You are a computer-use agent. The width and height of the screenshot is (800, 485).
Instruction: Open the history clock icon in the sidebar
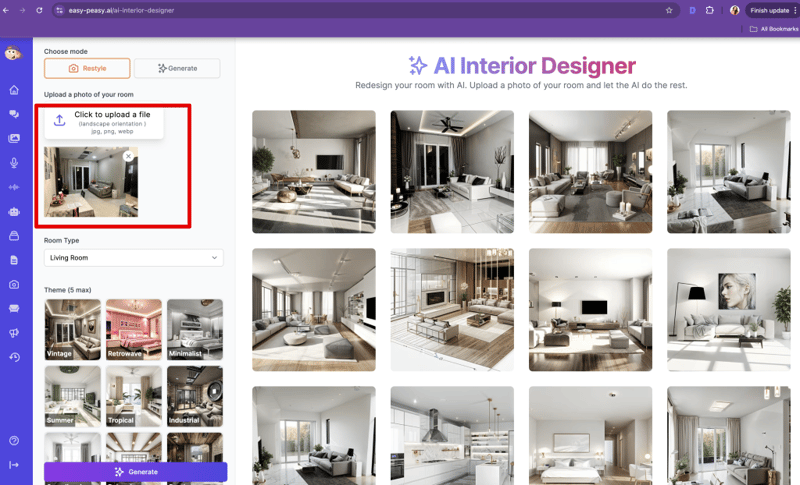coord(14,357)
